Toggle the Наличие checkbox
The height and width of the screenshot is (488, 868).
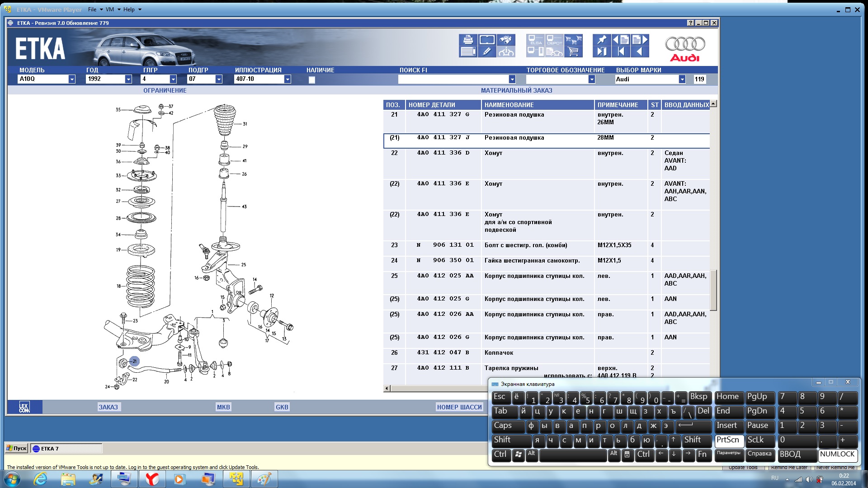pos(311,80)
